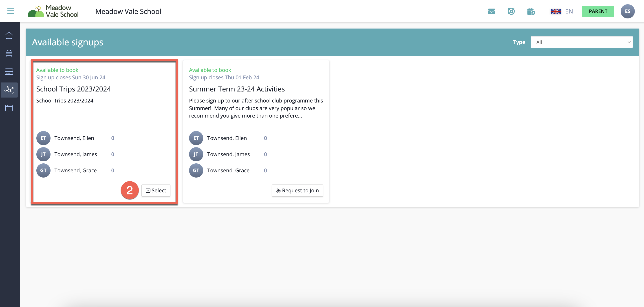This screenshot has width=644, height=307.
Task: Click the Select button for School Trips
Action: [156, 190]
